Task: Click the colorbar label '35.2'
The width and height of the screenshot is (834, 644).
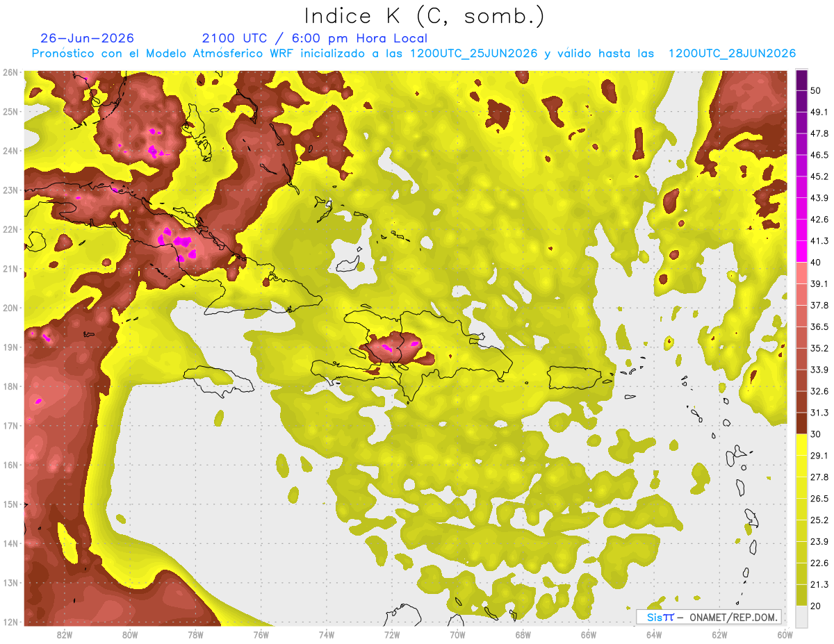Action: [x=819, y=348]
